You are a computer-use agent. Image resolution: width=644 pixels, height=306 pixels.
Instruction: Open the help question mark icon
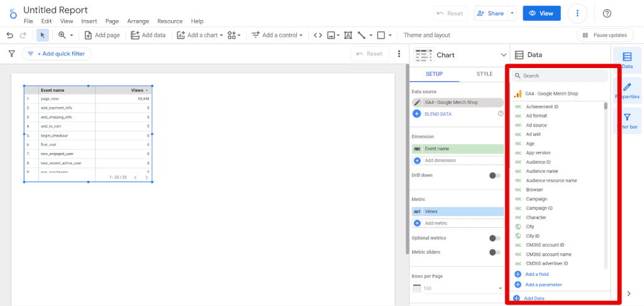tap(607, 13)
